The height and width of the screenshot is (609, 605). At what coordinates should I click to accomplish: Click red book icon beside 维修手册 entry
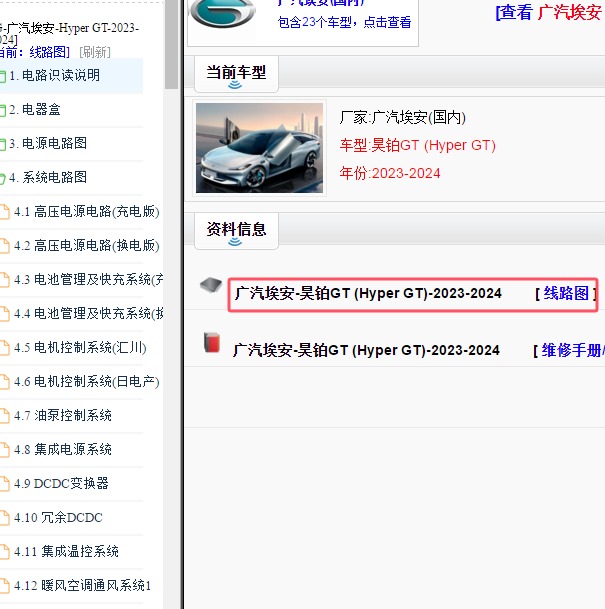[x=212, y=343]
